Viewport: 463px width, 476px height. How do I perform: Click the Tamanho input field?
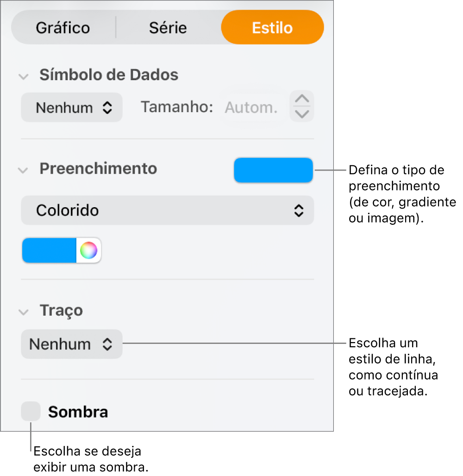click(x=251, y=107)
